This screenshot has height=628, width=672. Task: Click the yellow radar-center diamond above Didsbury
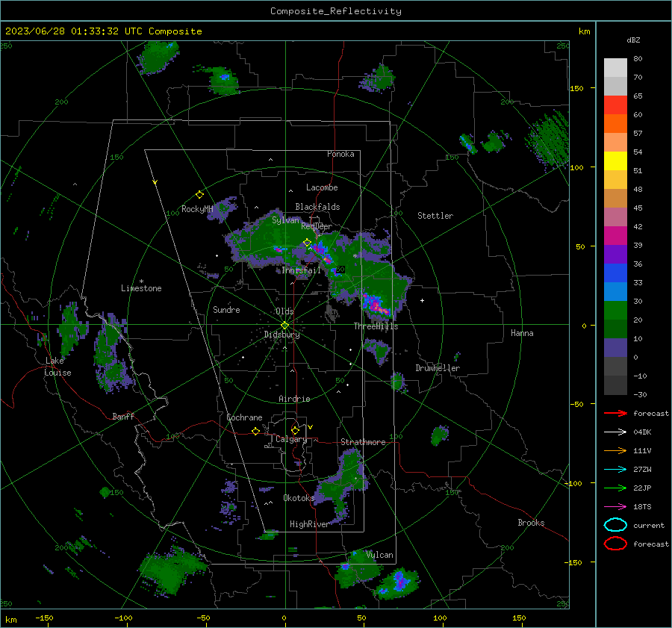pyautogui.click(x=284, y=326)
